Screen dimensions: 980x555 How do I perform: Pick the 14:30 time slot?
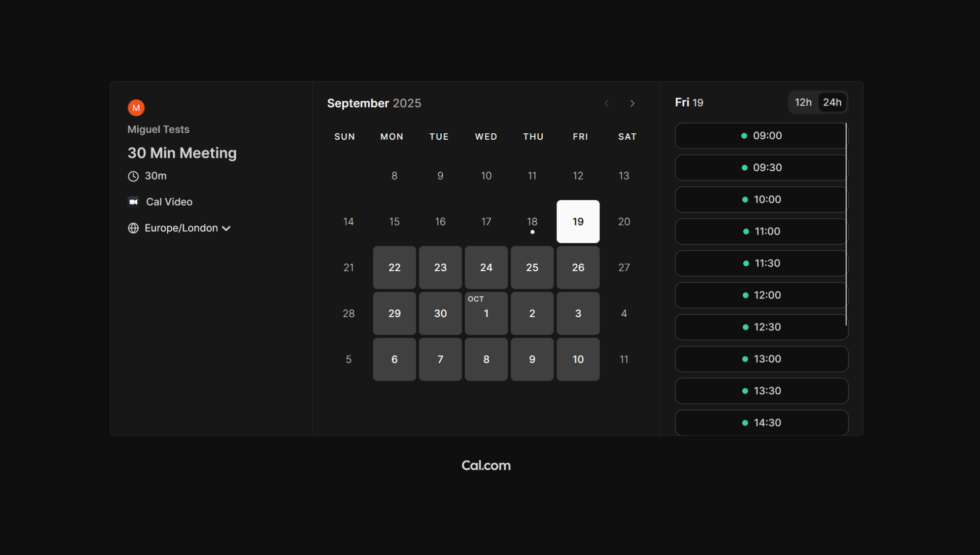click(761, 423)
